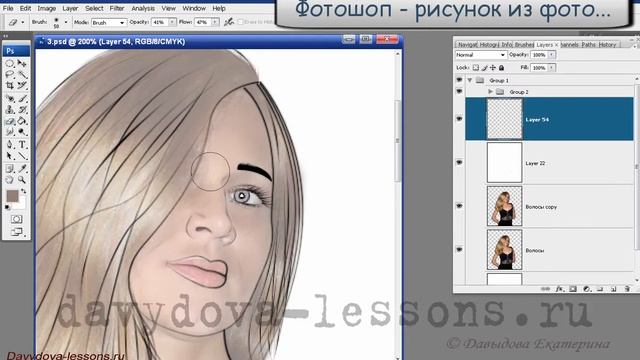Select the Line tool

click(22, 156)
